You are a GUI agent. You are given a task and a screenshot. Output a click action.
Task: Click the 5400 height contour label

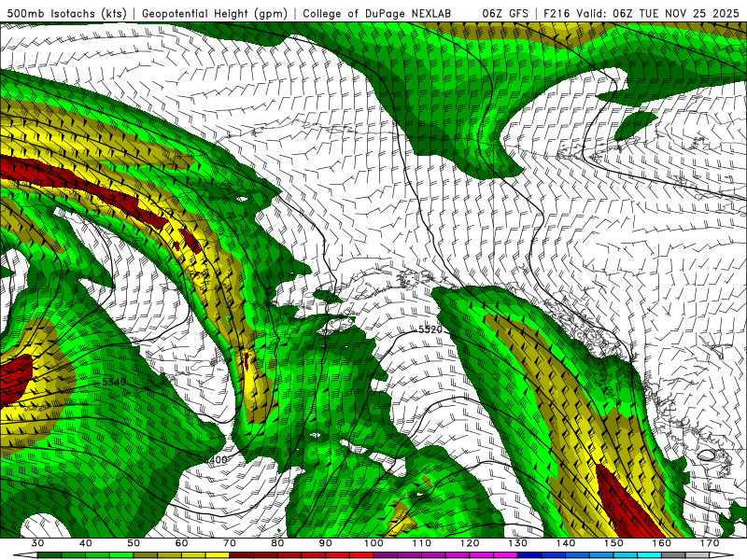pos(215,459)
